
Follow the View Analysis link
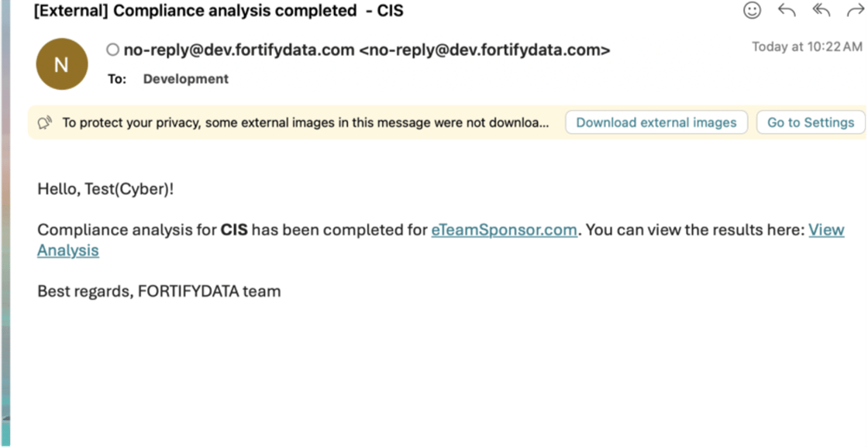pos(826,230)
